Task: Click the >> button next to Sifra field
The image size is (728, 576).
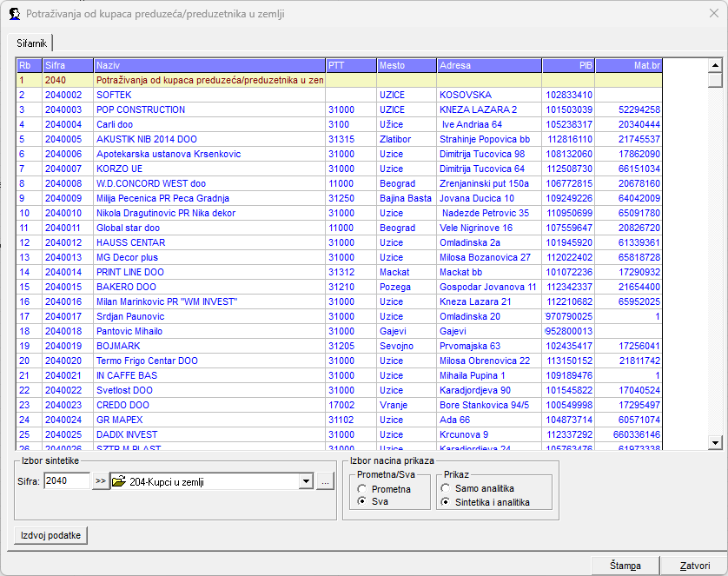Action: [100, 481]
